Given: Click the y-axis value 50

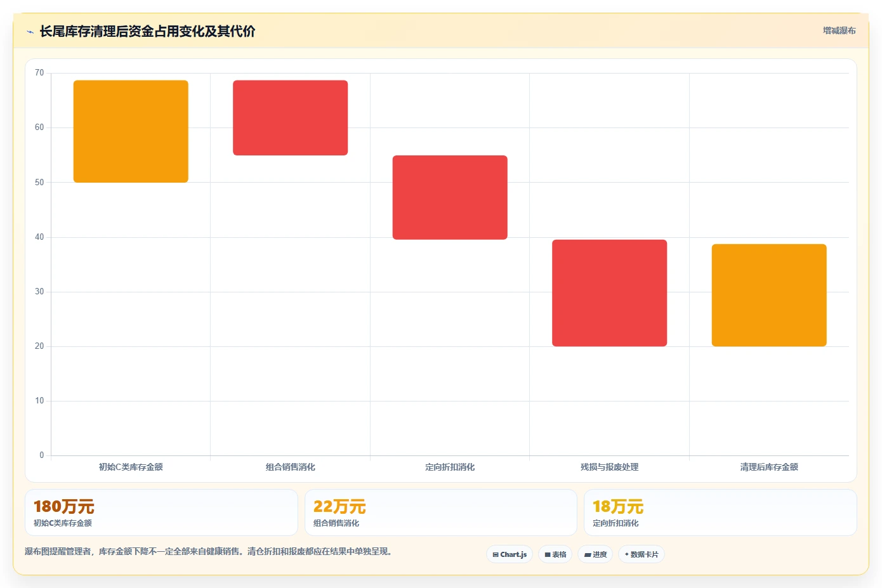Looking at the screenshot, I should coord(39,182).
